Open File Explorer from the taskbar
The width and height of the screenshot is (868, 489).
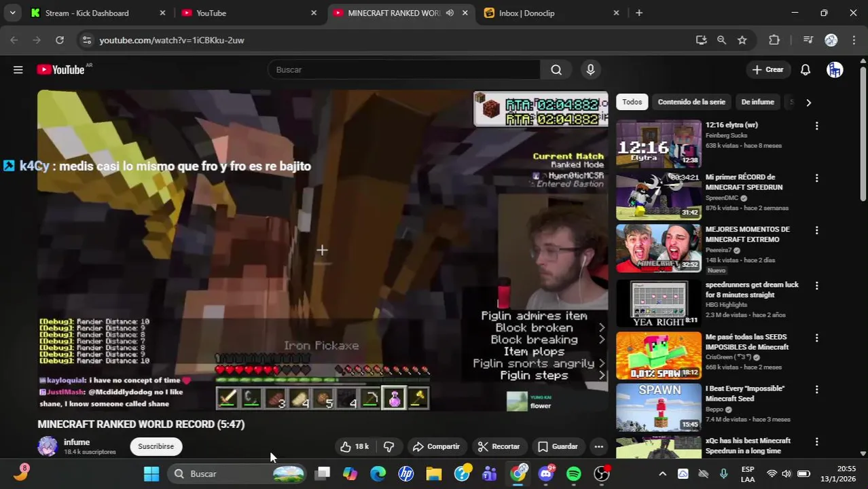coord(434,473)
